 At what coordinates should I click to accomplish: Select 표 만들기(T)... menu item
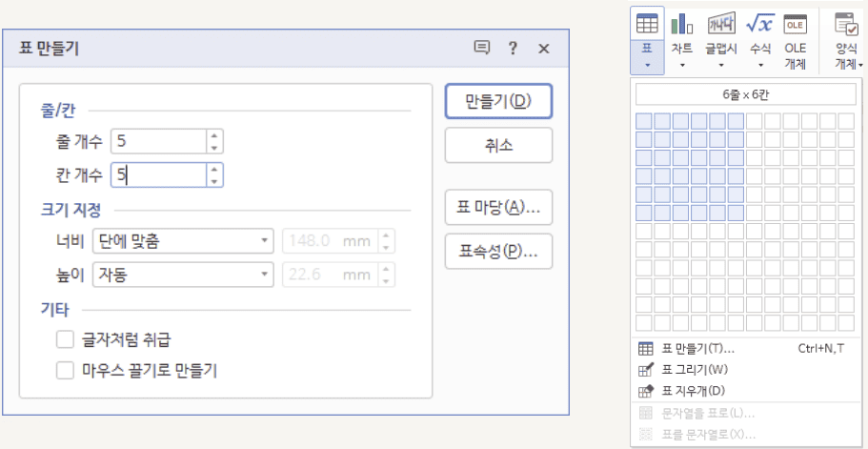(698, 349)
